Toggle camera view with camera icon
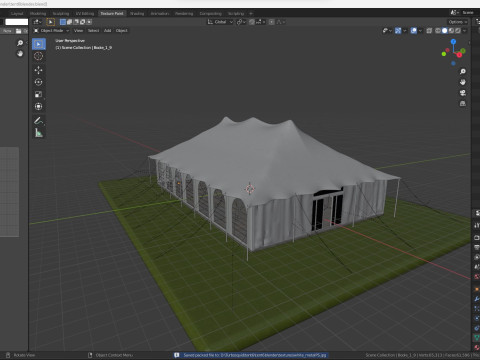The width and height of the screenshot is (480, 360). point(463,93)
